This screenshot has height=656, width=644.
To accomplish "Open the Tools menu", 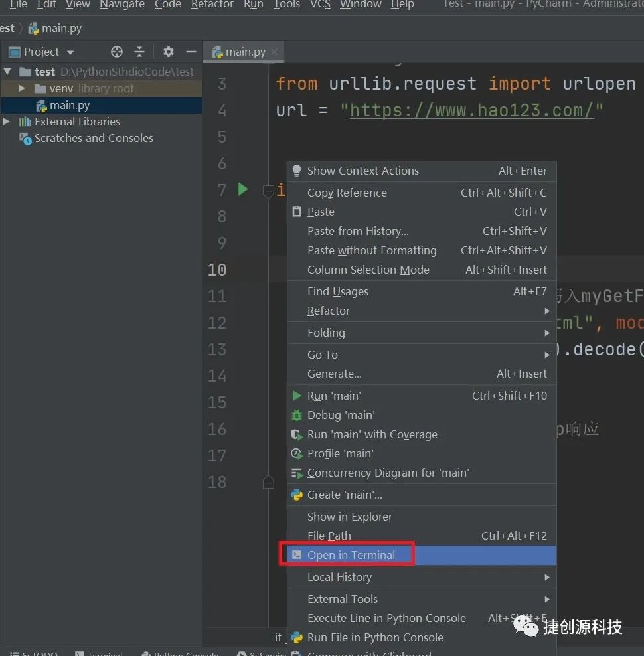I will tap(287, 4).
